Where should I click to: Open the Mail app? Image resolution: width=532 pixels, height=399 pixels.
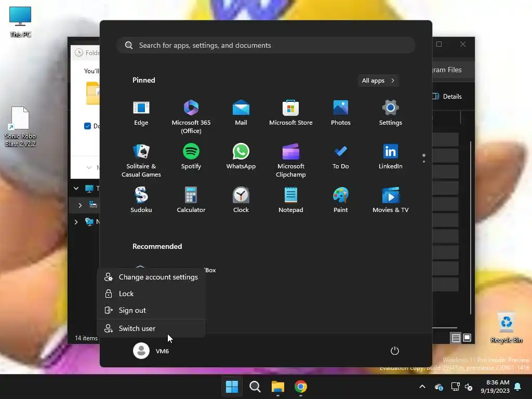click(241, 113)
